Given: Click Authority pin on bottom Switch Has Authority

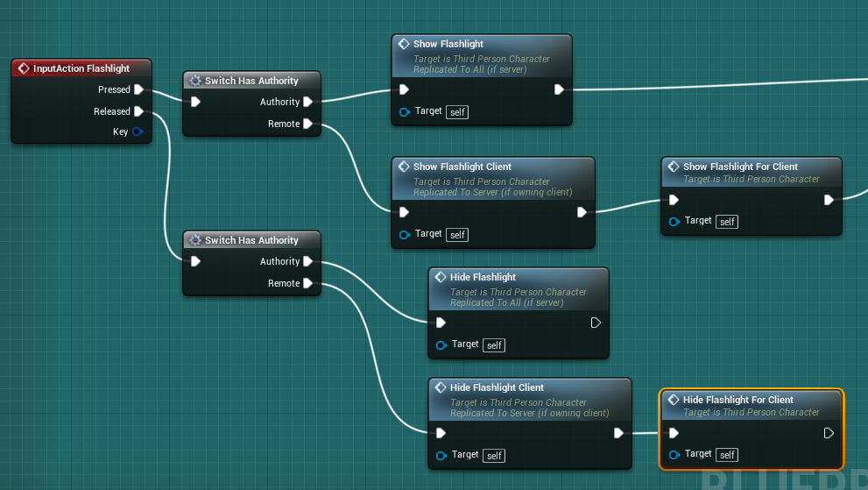Looking at the screenshot, I should 308,261.
